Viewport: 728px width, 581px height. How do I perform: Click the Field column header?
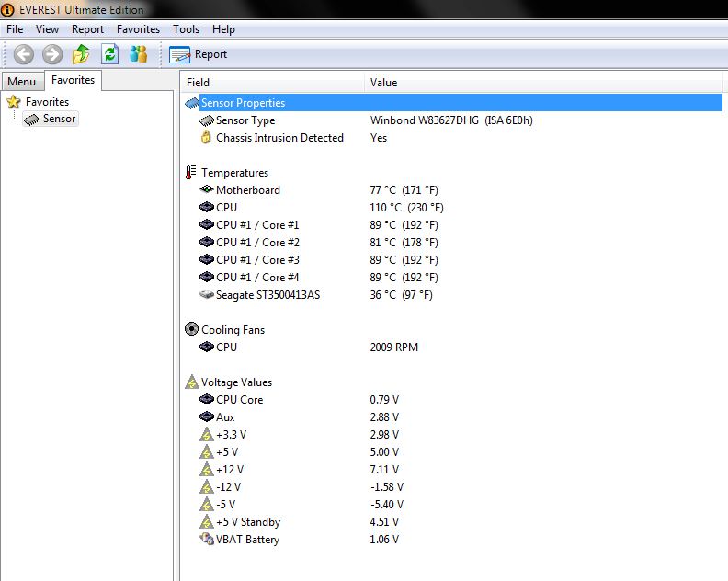click(x=199, y=83)
